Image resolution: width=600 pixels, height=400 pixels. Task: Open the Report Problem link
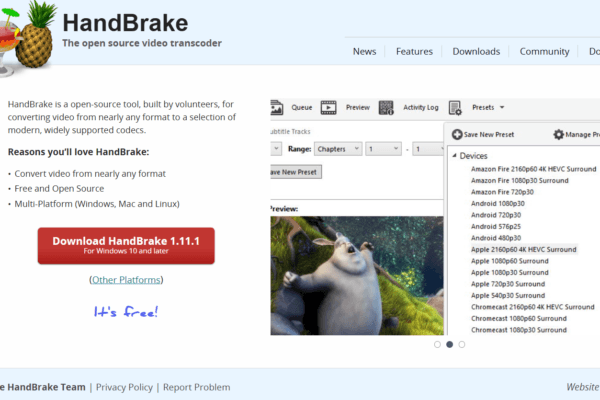pos(197,387)
